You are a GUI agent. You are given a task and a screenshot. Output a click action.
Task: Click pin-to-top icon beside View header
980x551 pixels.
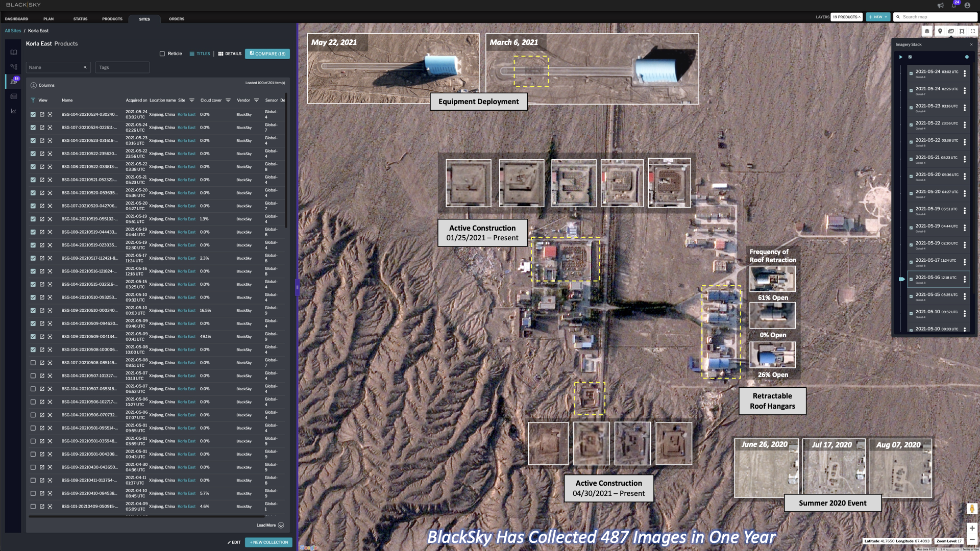coord(33,100)
